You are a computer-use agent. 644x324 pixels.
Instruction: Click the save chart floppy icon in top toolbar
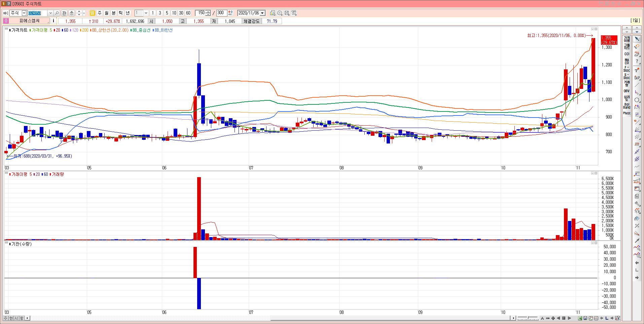(x=287, y=13)
